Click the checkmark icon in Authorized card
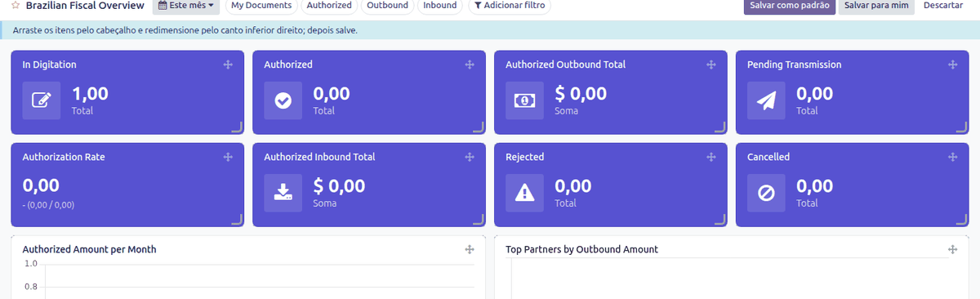This screenshot has height=299, width=980. (x=283, y=100)
